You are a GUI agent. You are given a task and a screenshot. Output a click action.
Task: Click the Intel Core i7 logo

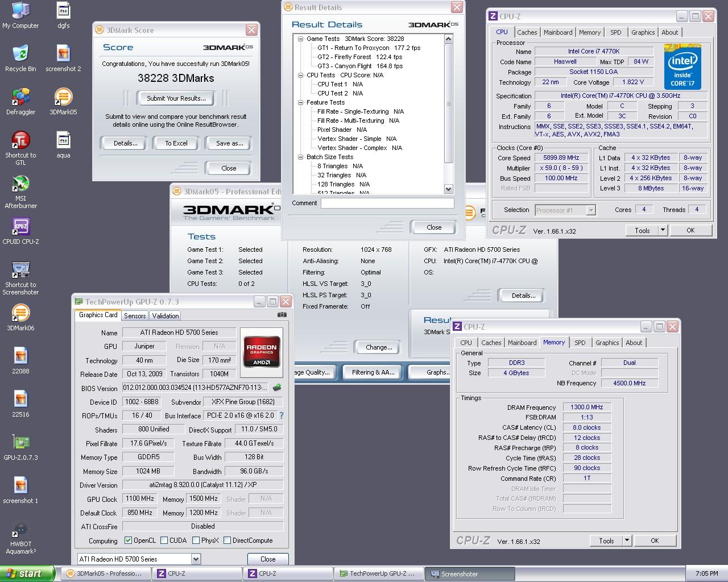pos(682,66)
